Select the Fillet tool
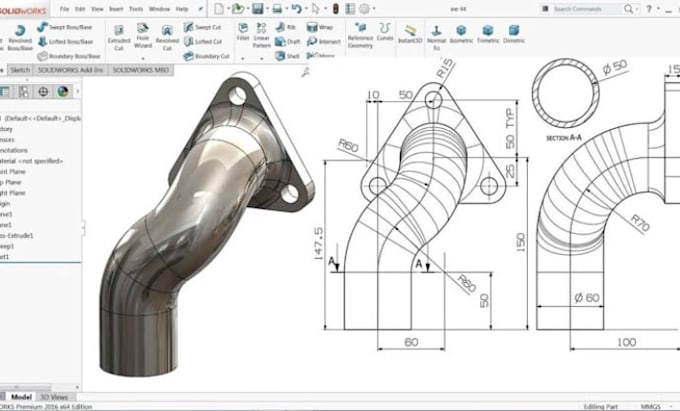Image resolution: width=680 pixels, height=411 pixels. tap(243, 32)
